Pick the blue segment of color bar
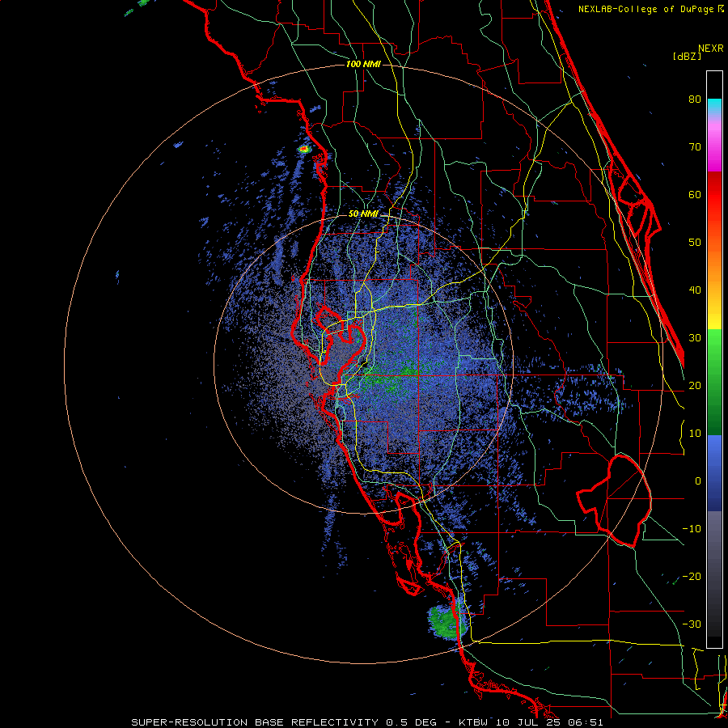The width and height of the screenshot is (728, 728). [714, 473]
